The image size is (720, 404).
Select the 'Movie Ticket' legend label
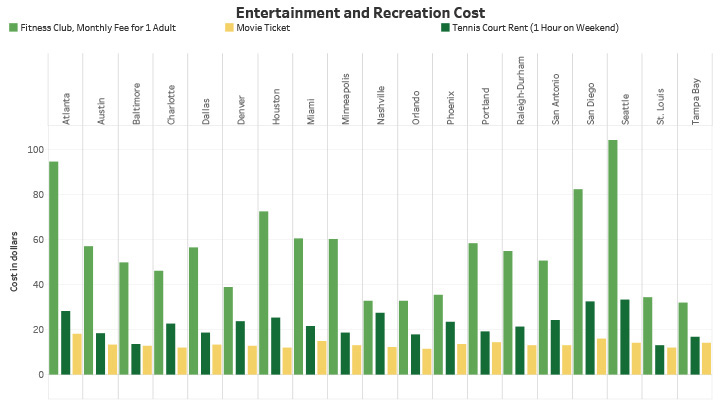[263, 28]
